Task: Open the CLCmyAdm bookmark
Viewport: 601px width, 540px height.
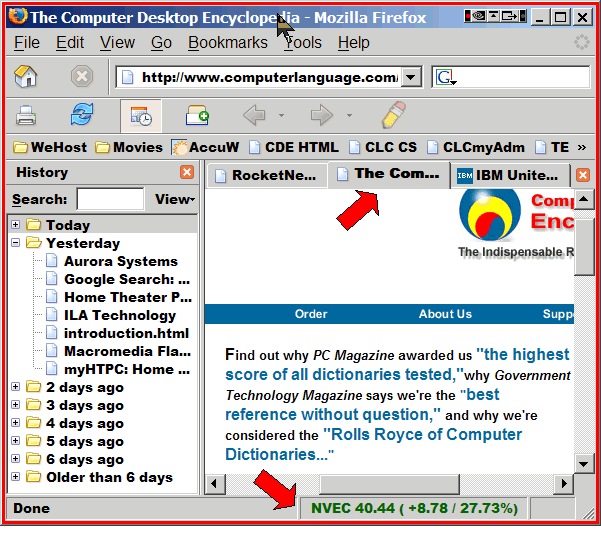Action: pos(476,147)
